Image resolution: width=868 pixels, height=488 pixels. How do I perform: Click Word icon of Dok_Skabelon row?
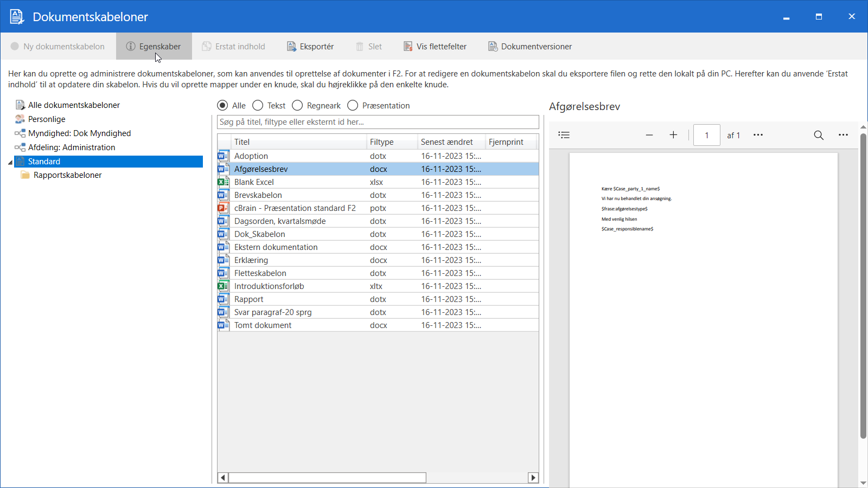pyautogui.click(x=223, y=234)
